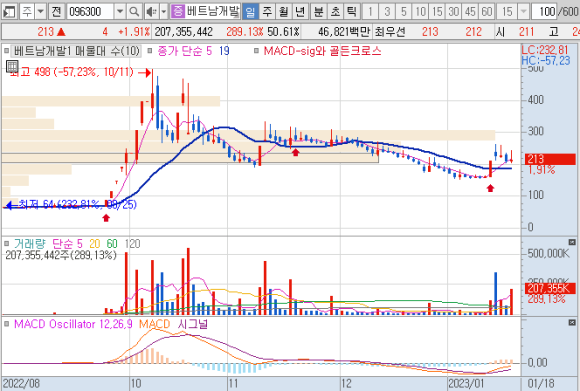Viewport: 580px width, 391px height.
Task: Switch to monthly '월' period tab
Action: 283,12
